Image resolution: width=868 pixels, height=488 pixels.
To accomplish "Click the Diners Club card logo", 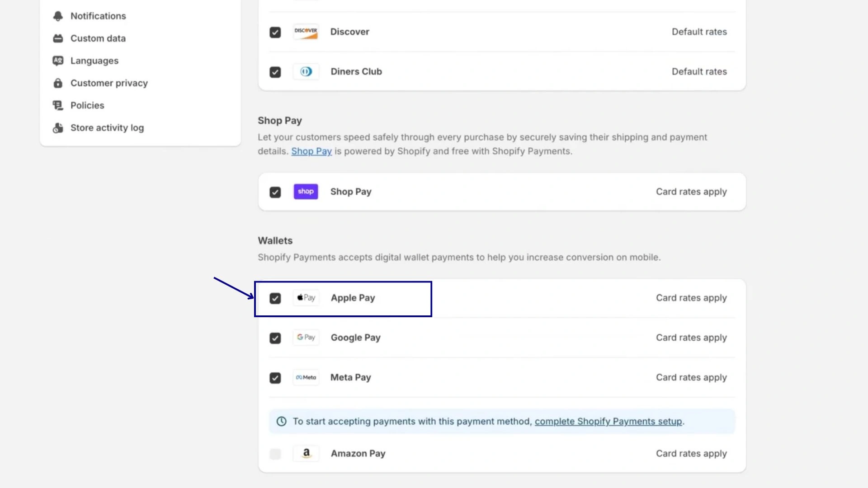I will (x=306, y=72).
